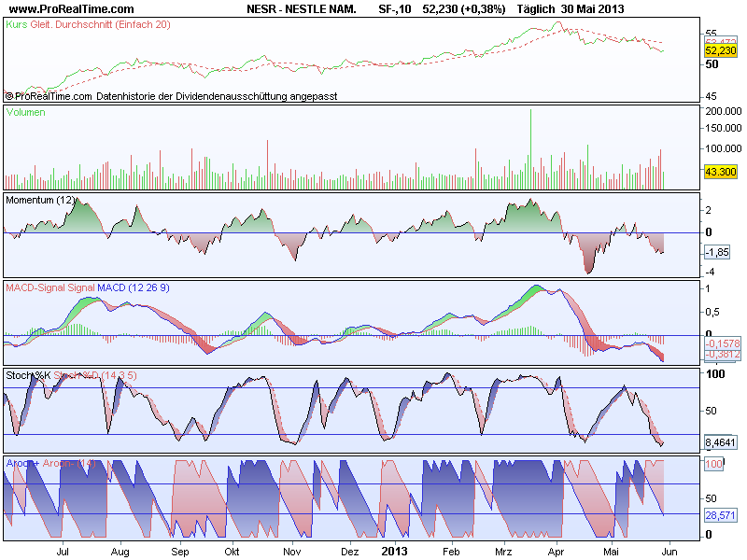Click the Datenhistorie der Dividendenausschüttung angepasst note
The width and height of the screenshot is (747, 560).
pyautogui.click(x=217, y=96)
